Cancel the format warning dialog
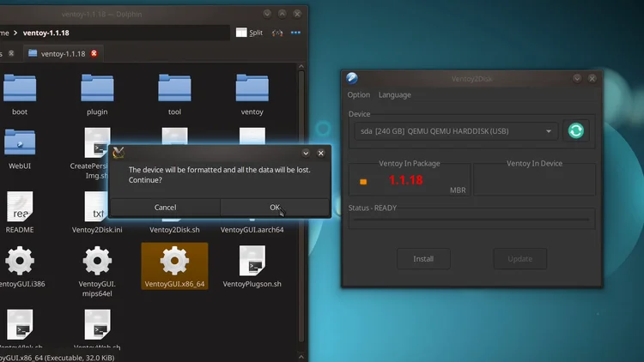The image size is (644, 362). pyautogui.click(x=165, y=208)
